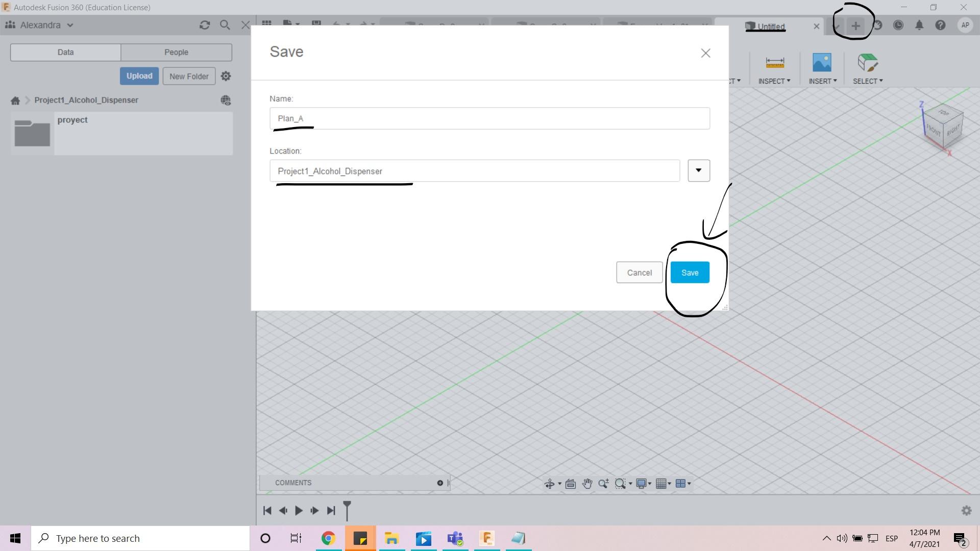Click the Look At icon
This screenshot has width=980, height=551.
[x=570, y=484]
